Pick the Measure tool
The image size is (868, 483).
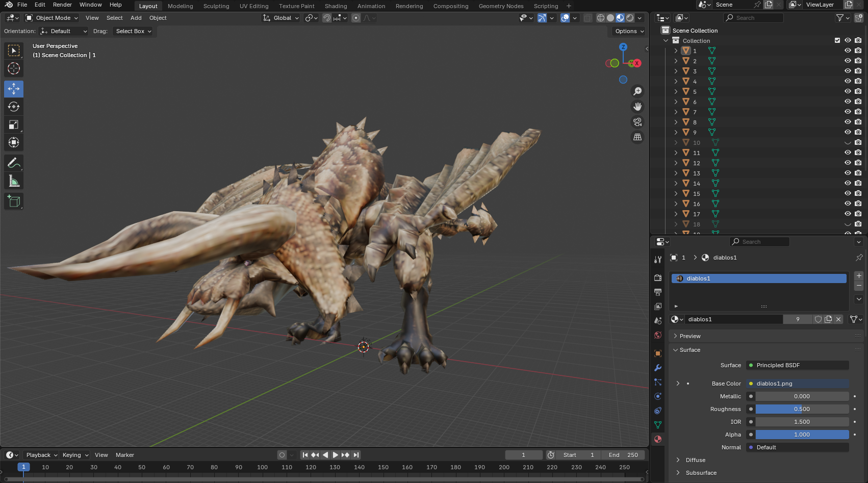[14, 181]
